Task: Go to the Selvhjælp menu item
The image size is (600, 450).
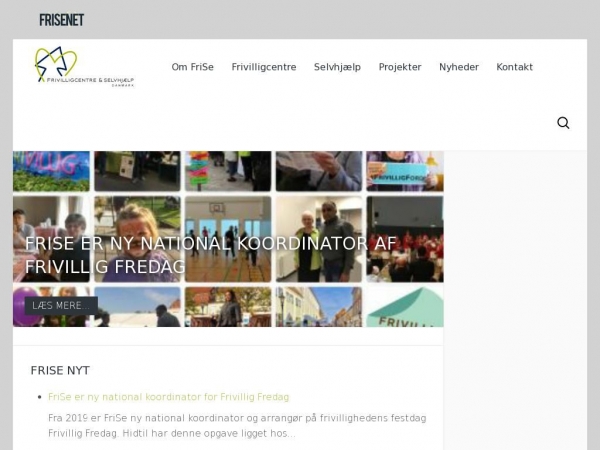Action: tap(337, 67)
